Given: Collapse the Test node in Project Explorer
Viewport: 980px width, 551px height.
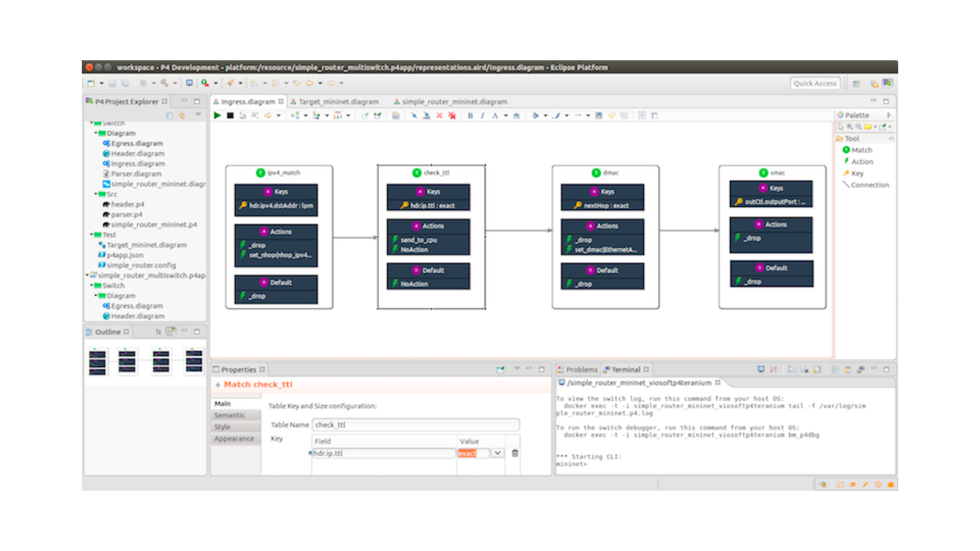Looking at the screenshot, I should 91,235.
